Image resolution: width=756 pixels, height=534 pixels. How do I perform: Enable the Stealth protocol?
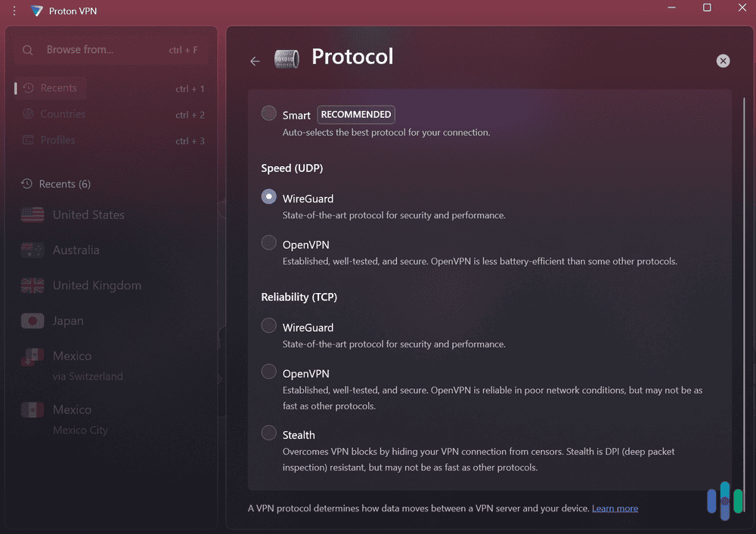tap(268, 433)
